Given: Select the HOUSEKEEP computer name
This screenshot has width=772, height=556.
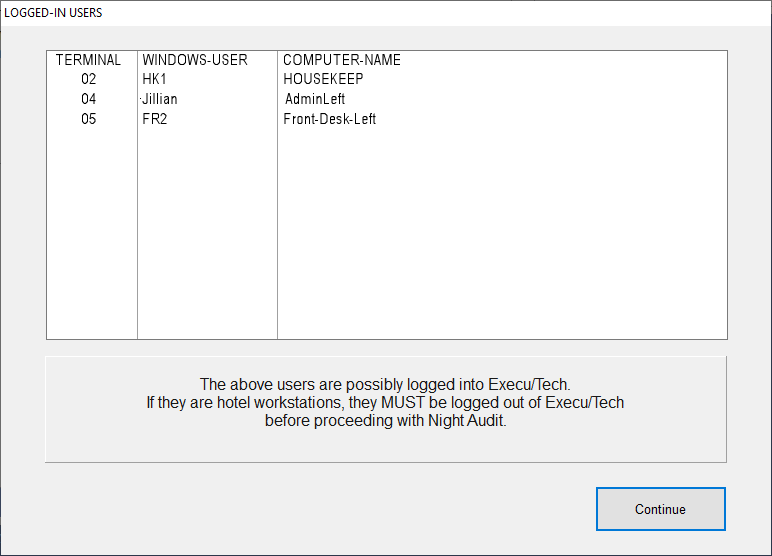Looking at the screenshot, I should tap(323, 79).
